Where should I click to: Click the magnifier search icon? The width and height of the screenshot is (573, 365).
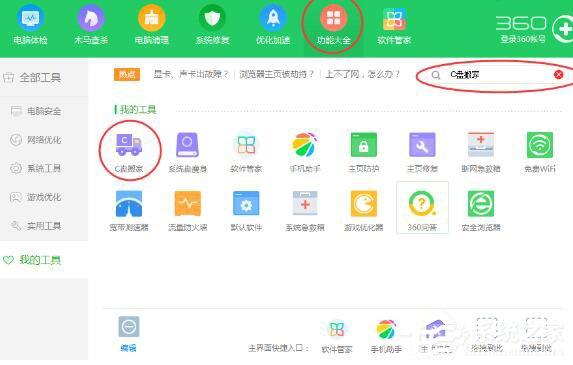coord(436,75)
